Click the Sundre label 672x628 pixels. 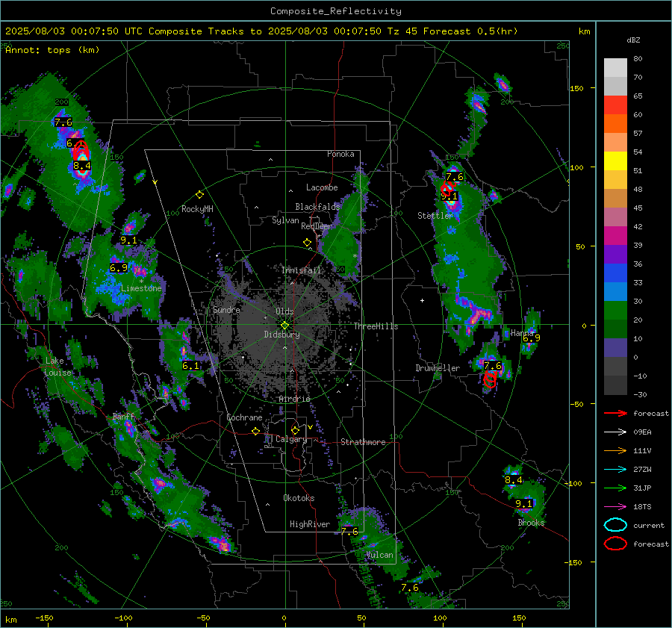[x=226, y=309]
